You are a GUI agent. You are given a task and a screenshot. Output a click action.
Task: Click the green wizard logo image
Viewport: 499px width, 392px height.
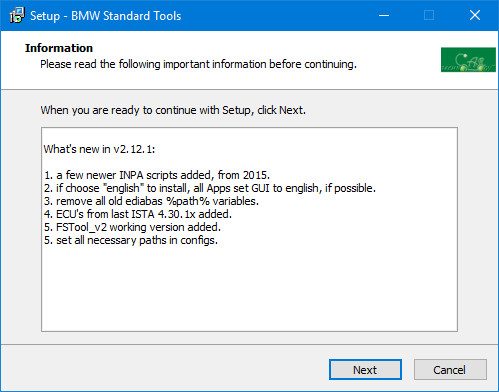468,60
